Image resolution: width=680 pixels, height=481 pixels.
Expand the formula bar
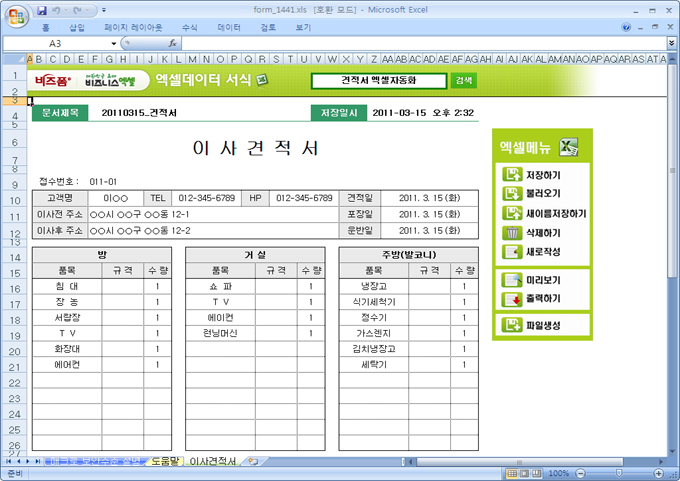tap(671, 43)
